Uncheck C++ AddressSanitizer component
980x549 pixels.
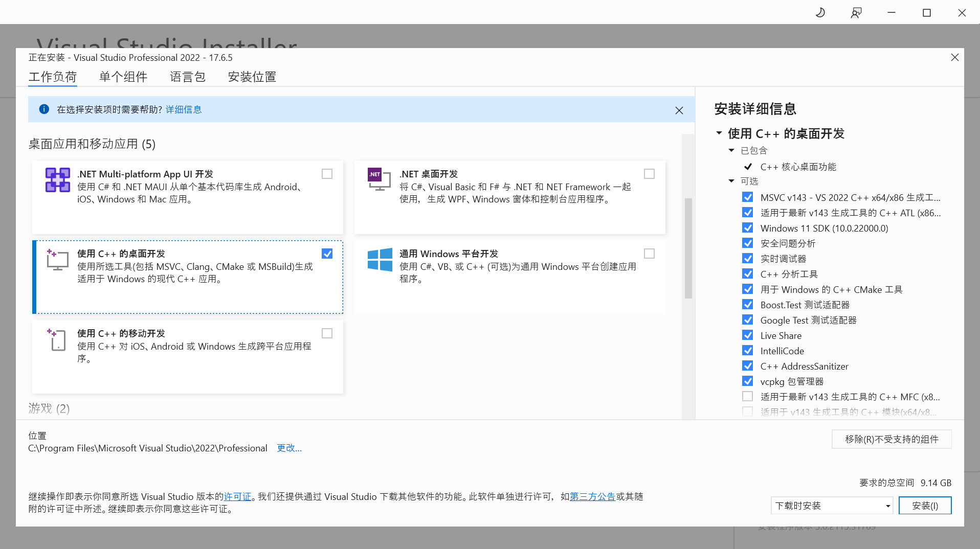(x=747, y=365)
